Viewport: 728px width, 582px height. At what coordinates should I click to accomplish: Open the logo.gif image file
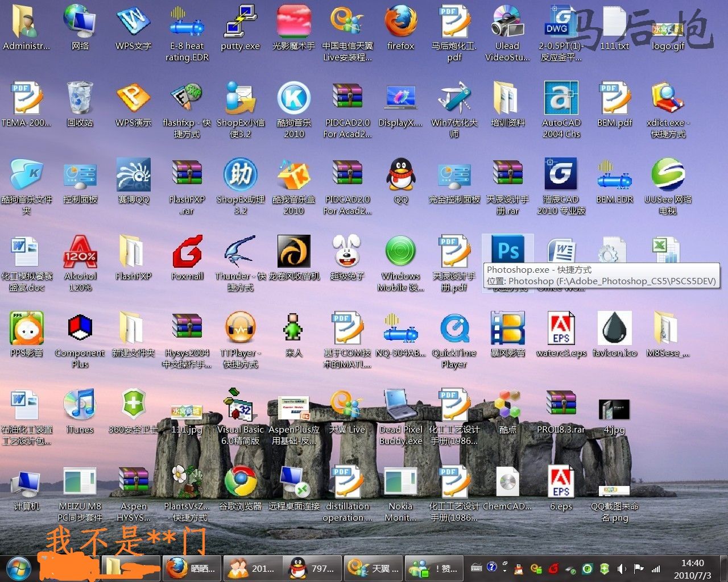click(x=668, y=28)
